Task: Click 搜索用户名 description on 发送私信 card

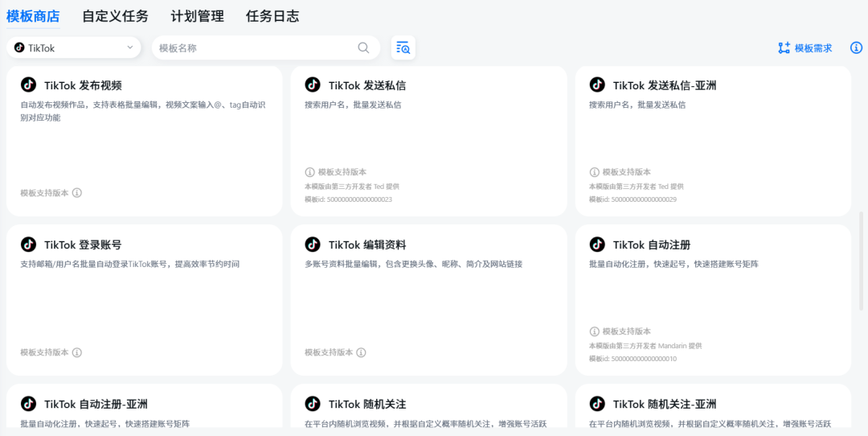Action: (353, 105)
